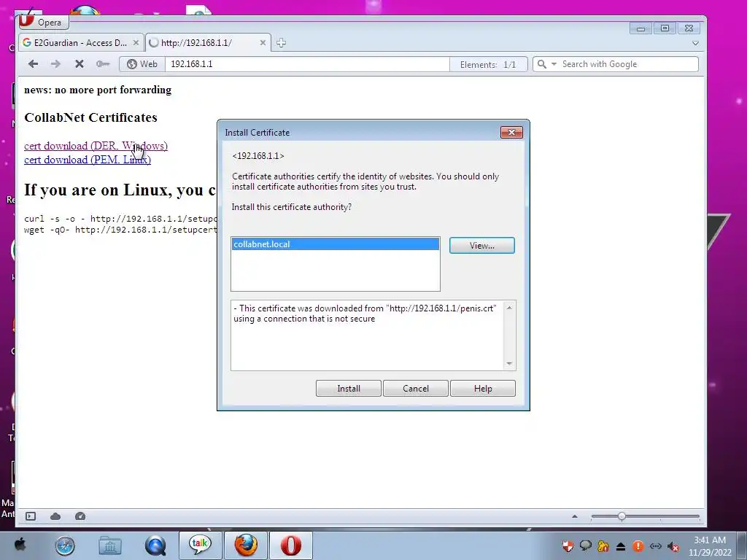
Task: Focus the 192.168.1.1 address field
Action: [x=307, y=64]
